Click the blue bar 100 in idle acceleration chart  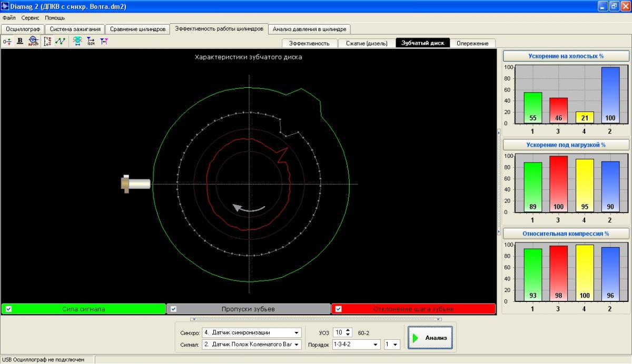click(x=610, y=95)
